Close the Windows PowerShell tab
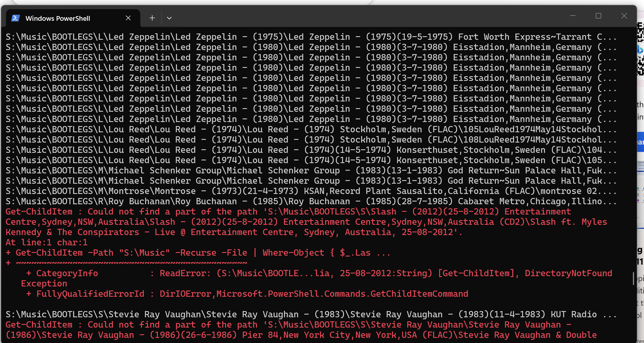The width and height of the screenshot is (644, 343). (x=128, y=18)
